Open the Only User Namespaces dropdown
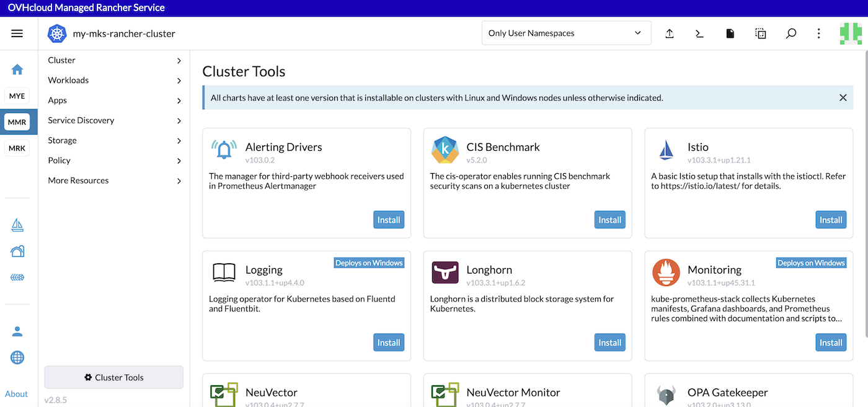 pyautogui.click(x=565, y=33)
